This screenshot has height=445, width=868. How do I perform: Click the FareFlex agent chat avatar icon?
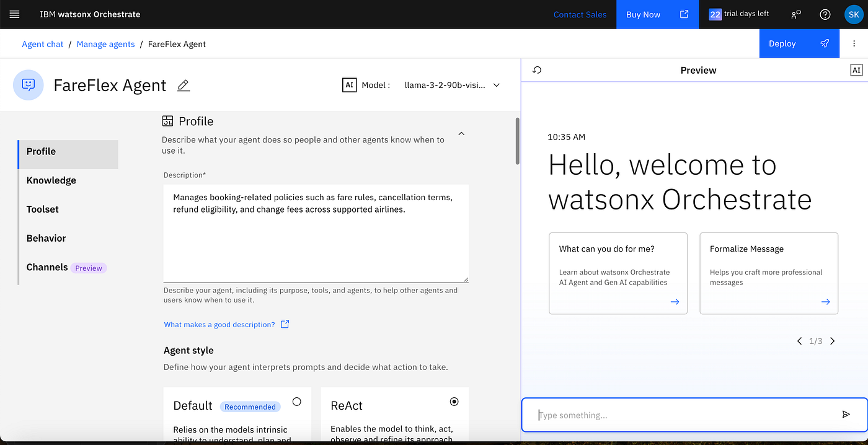click(29, 85)
